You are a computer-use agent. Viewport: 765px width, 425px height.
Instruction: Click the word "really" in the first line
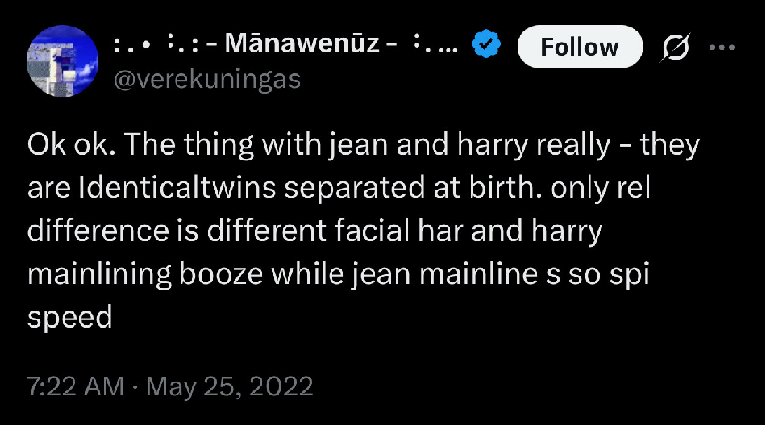572,146
